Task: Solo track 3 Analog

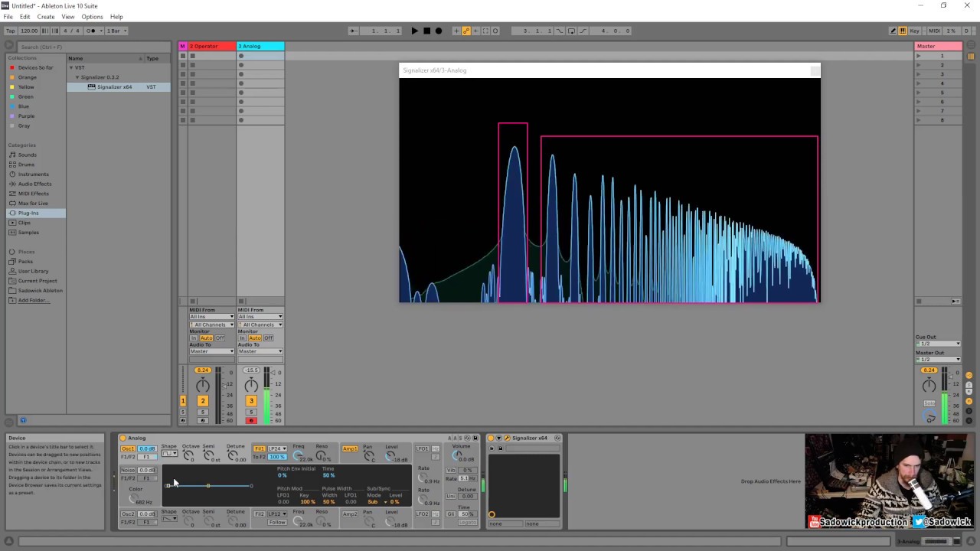Action: (x=251, y=412)
